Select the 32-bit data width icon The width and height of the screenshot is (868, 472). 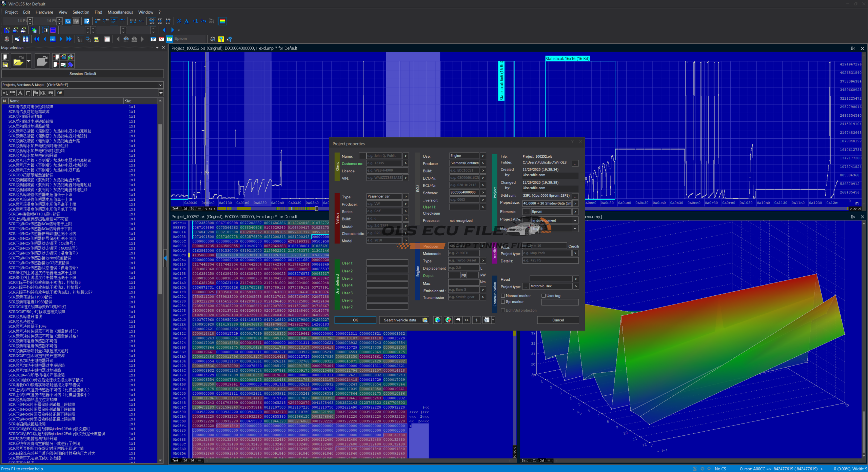pos(114,21)
